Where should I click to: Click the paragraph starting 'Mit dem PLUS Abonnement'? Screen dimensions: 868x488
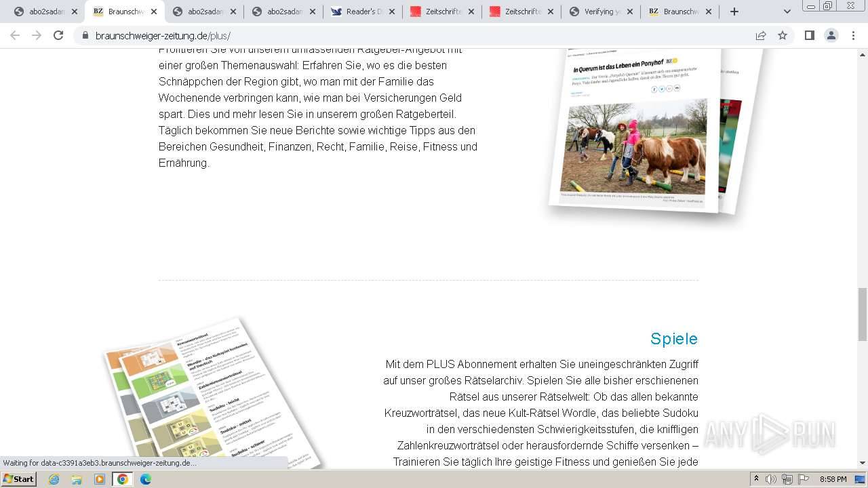pyautogui.click(x=540, y=413)
